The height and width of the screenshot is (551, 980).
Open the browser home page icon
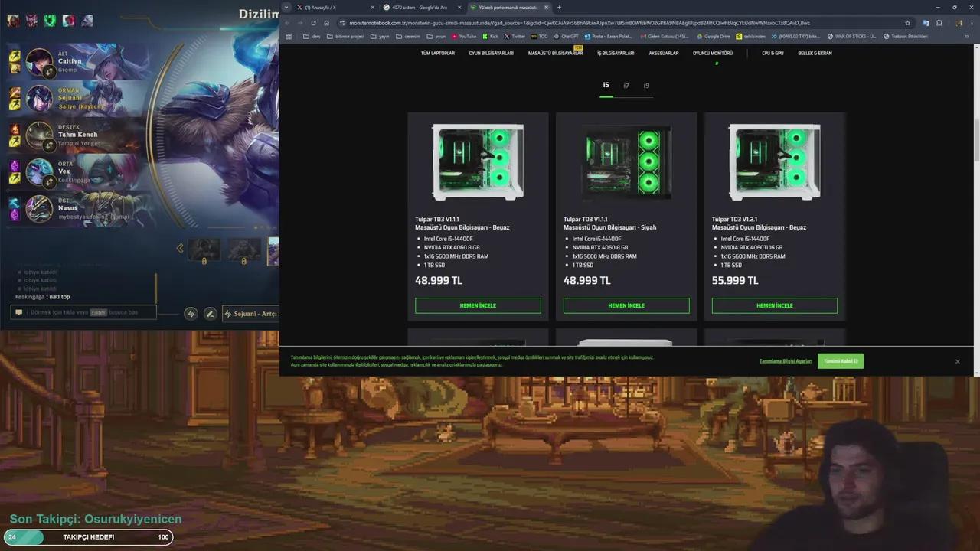tap(326, 23)
